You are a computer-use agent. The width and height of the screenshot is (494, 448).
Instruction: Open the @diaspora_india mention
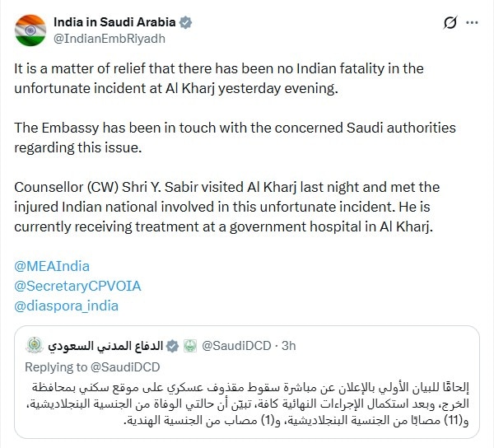point(67,306)
